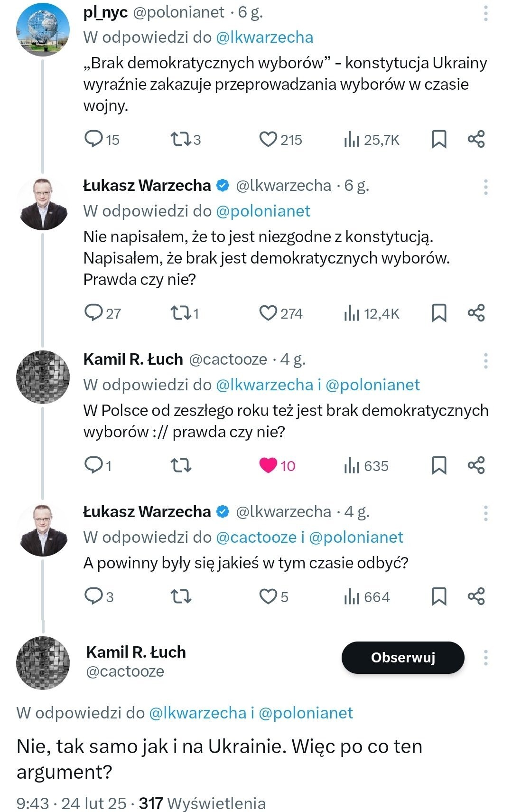The image size is (512, 812).
Task: Retweet Kamil R. Łuch's tweet about Poland
Action: tap(180, 465)
